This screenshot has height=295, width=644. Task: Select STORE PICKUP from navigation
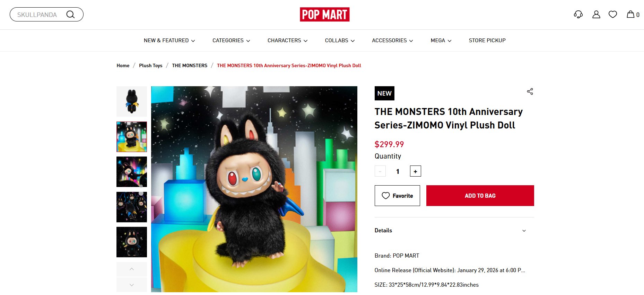point(487,41)
